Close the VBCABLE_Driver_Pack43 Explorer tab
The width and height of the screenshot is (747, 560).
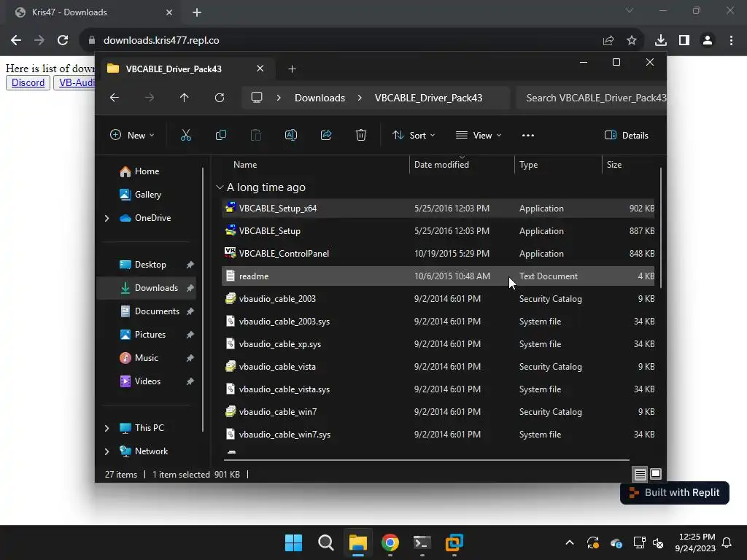coord(260,69)
